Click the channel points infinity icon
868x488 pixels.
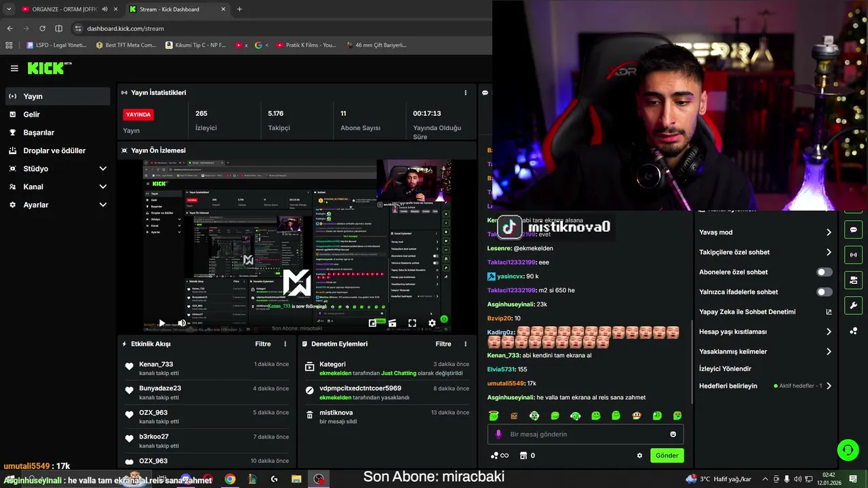coord(500,455)
